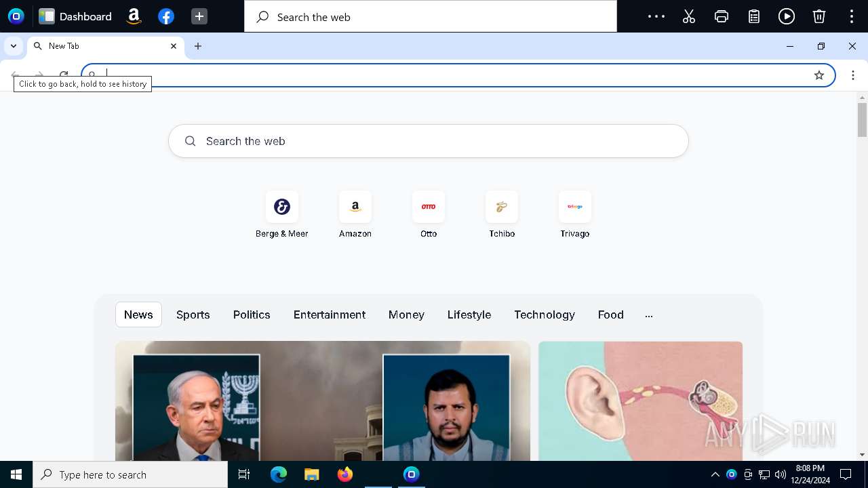
Task: Click the trash delete icon
Action: coord(819,16)
